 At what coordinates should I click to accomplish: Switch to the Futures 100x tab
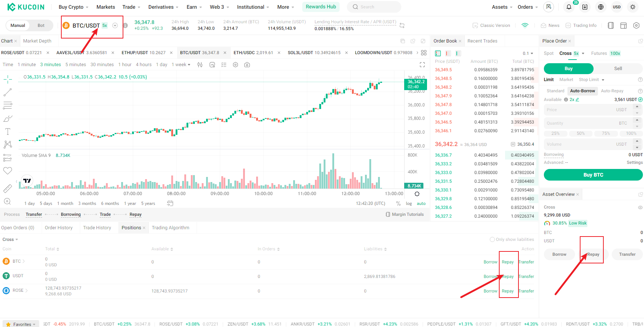[x=606, y=53]
